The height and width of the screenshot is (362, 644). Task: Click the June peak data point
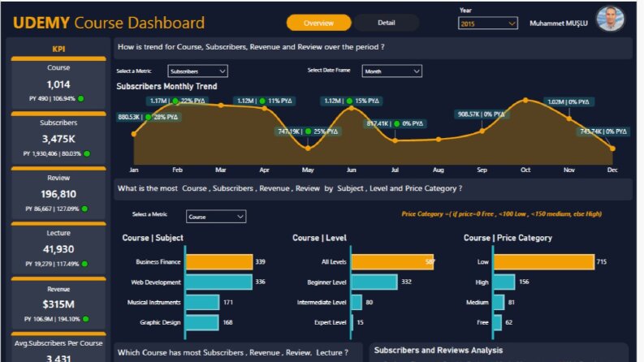click(351, 108)
